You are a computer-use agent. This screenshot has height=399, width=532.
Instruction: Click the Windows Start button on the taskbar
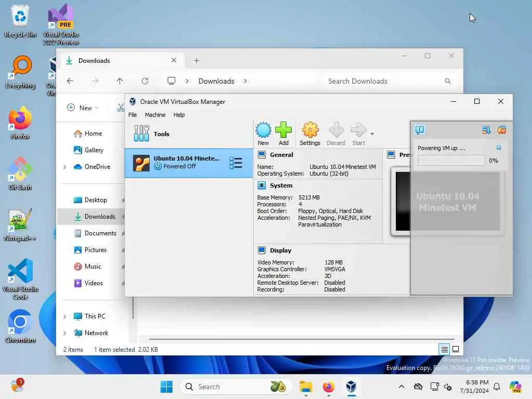[x=166, y=387]
